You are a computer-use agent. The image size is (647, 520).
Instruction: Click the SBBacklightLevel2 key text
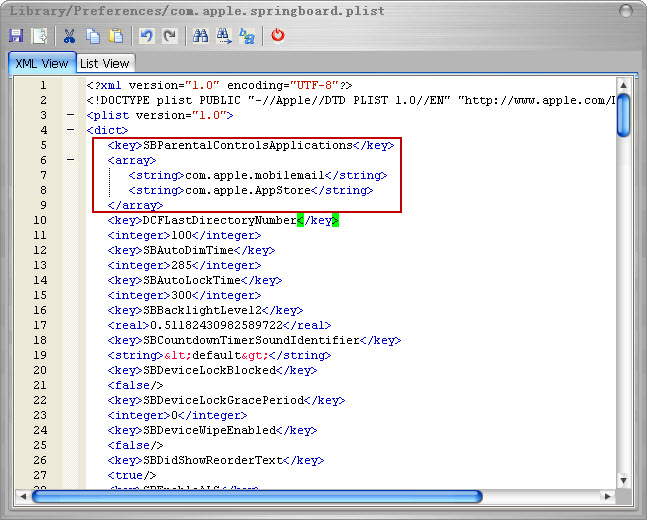pyautogui.click(x=202, y=310)
